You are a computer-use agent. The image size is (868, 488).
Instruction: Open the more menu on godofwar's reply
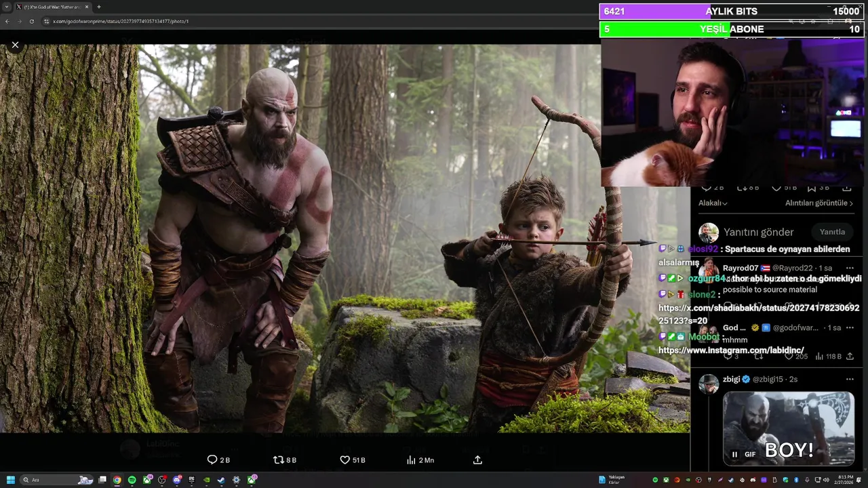pyautogui.click(x=849, y=327)
